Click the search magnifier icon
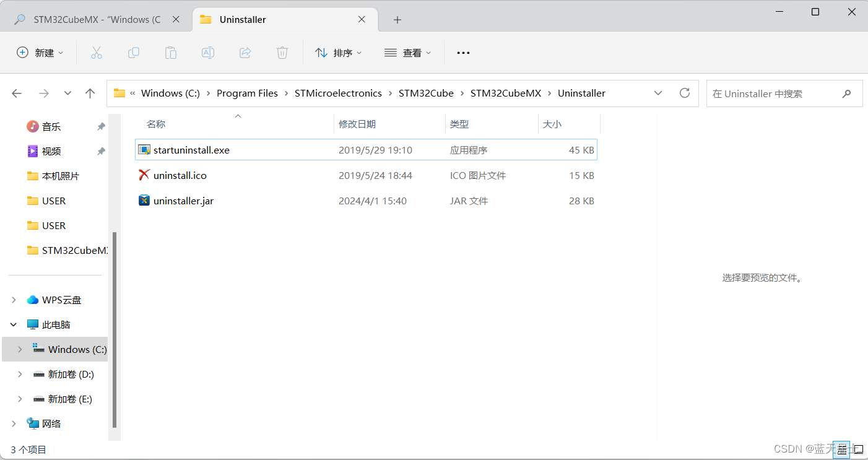This screenshot has width=868, height=460. click(846, 93)
